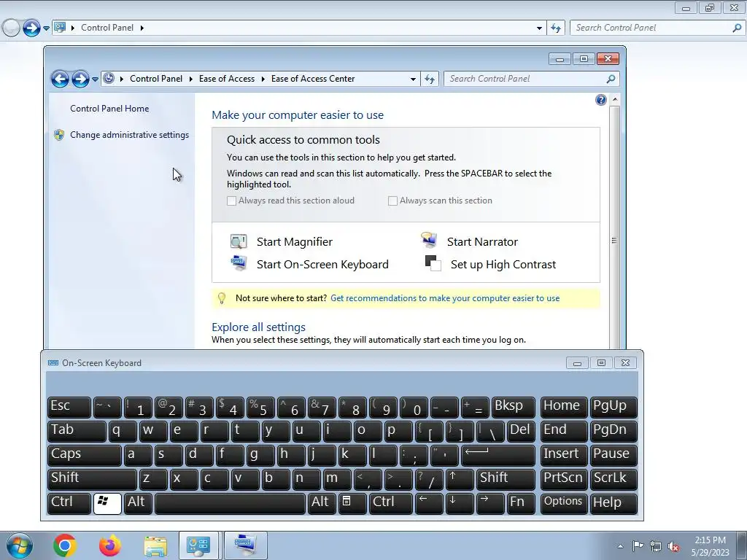Click the Action Center flag tray icon
747x560 pixels.
coord(638,546)
